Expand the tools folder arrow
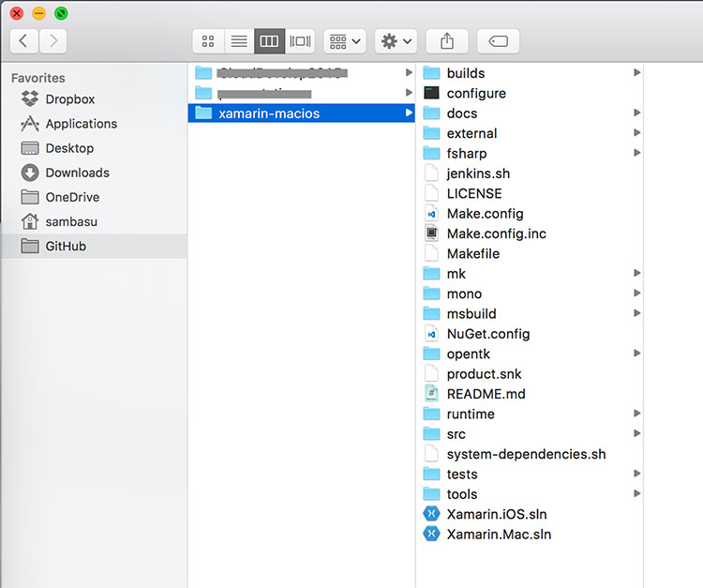Image resolution: width=703 pixels, height=588 pixels. pos(636,493)
